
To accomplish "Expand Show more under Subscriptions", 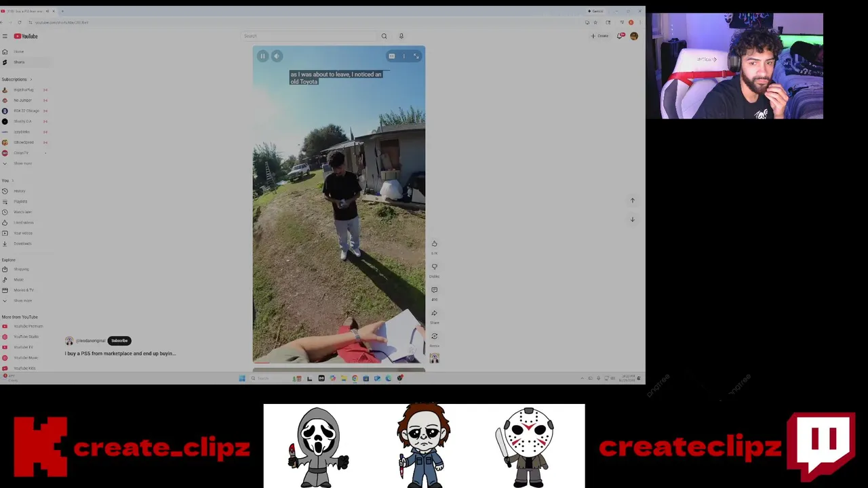I will click(x=22, y=163).
